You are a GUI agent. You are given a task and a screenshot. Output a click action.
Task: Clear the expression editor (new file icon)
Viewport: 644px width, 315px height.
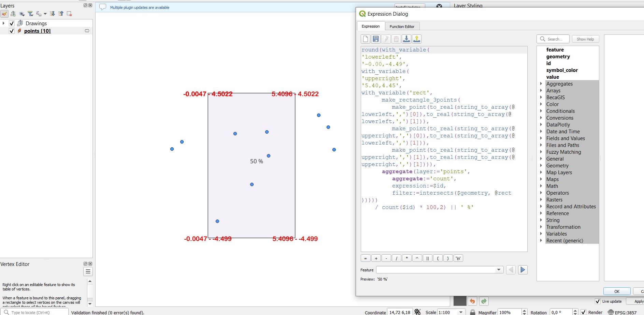[366, 39]
